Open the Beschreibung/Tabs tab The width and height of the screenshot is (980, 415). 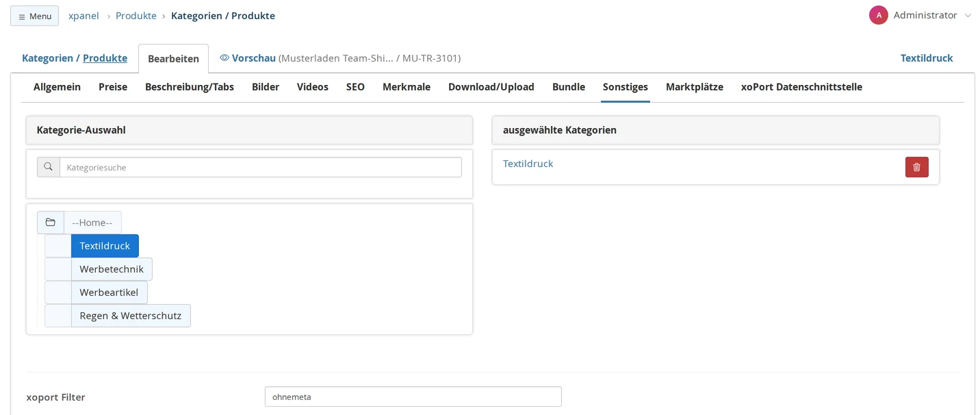190,87
